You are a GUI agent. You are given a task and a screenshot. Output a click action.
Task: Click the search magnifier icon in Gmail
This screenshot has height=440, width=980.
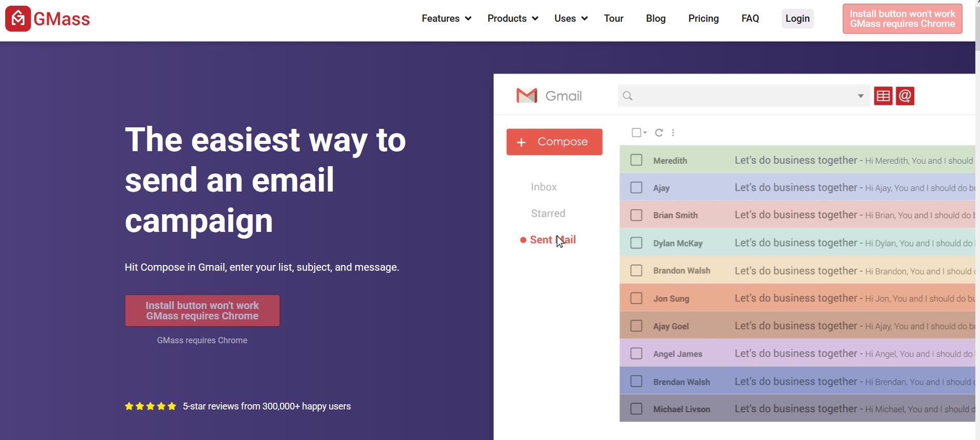point(627,96)
